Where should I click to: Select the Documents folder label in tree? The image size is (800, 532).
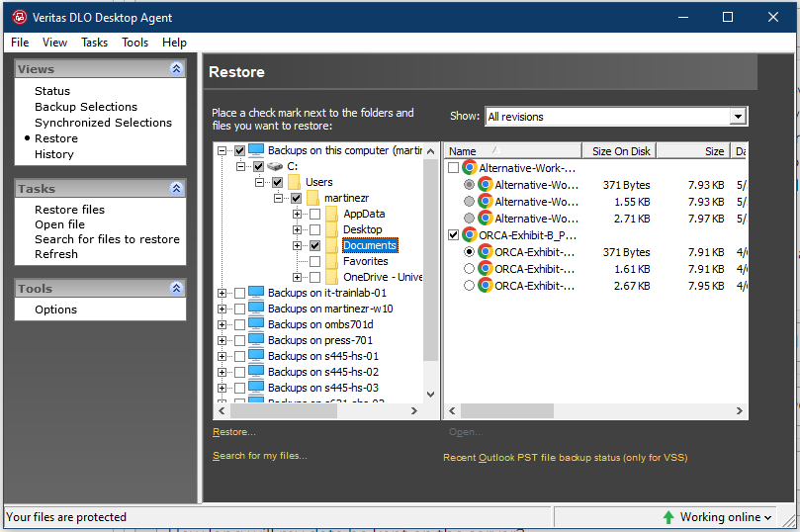pos(370,245)
